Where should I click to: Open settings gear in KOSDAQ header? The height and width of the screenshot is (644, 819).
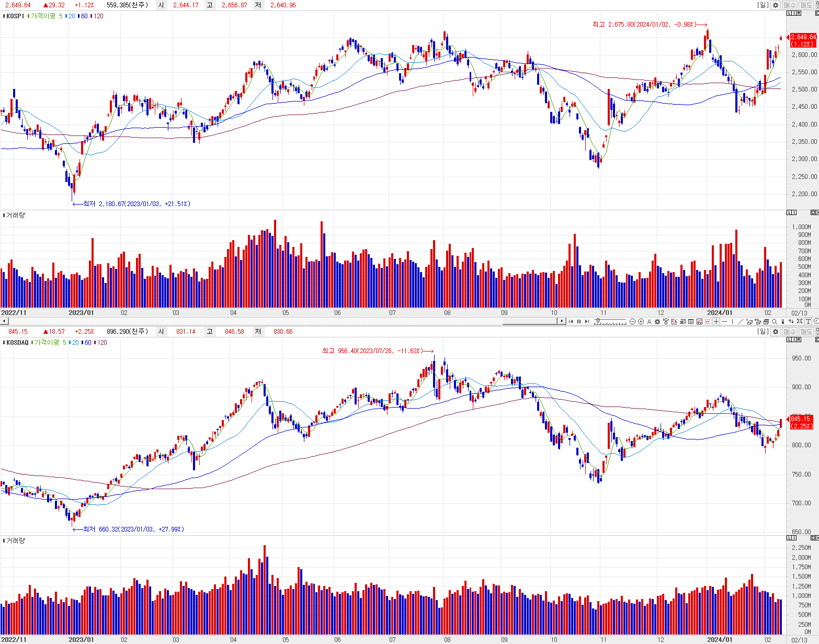point(776,332)
